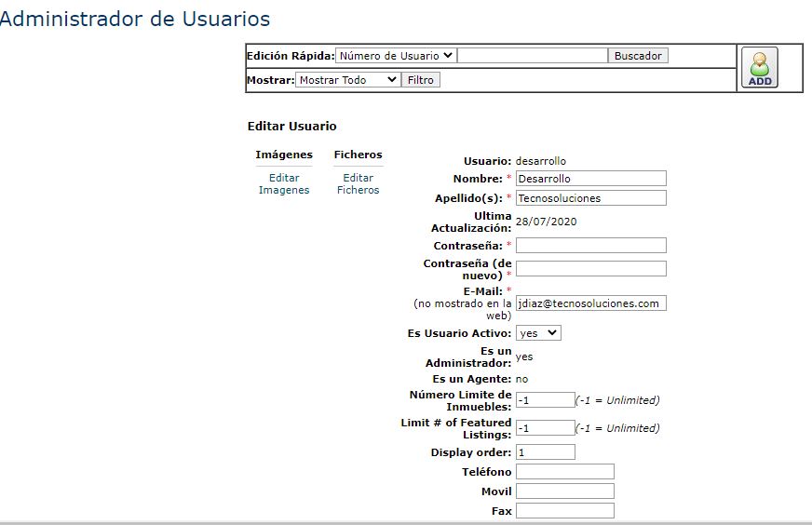Focus the Número Limite de Inmuebles field

click(x=545, y=400)
